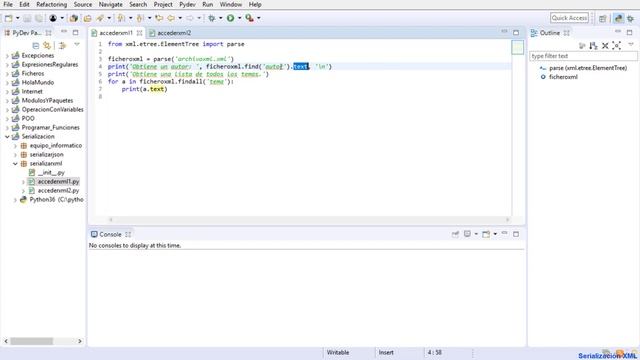Click the Open folder toolbar icon
The image size is (640, 360).
pos(87,18)
